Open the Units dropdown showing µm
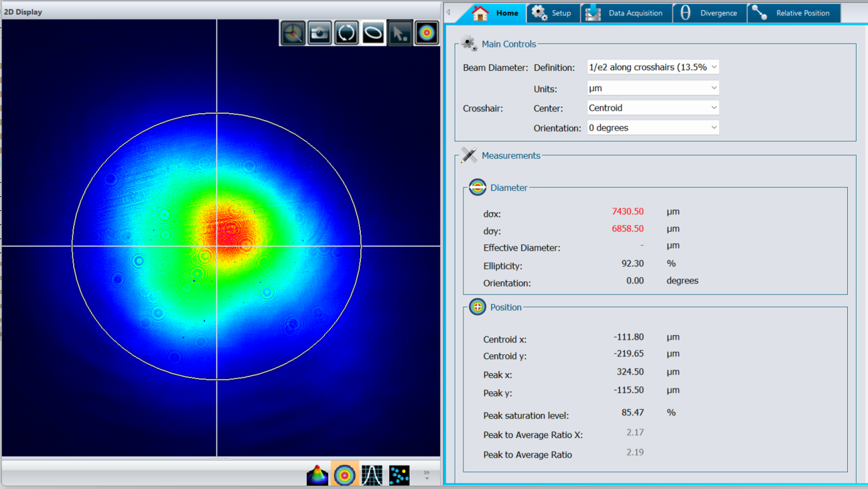Viewport: 868px width, 489px height. (652, 88)
